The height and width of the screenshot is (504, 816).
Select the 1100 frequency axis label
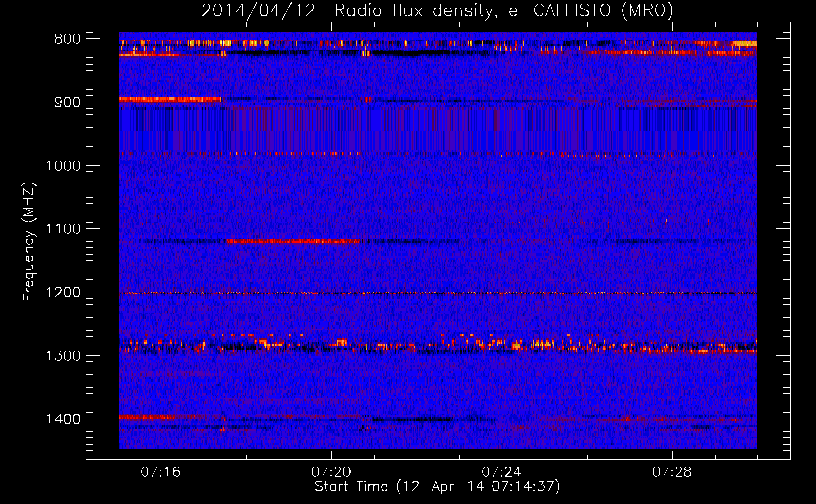click(x=63, y=229)
